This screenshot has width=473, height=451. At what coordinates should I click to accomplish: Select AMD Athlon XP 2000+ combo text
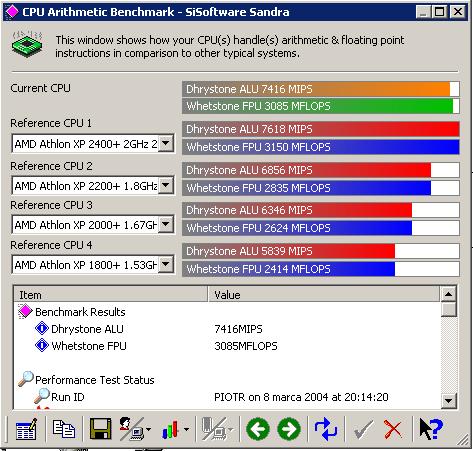point(85,225)
